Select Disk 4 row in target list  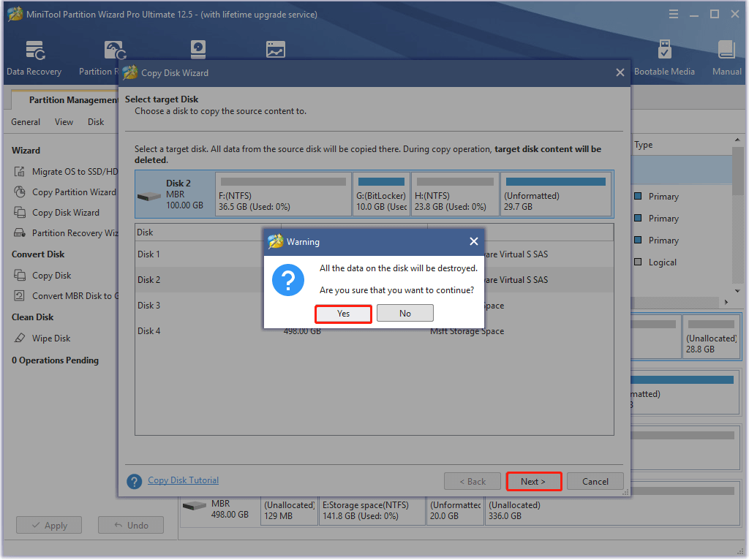374,331
